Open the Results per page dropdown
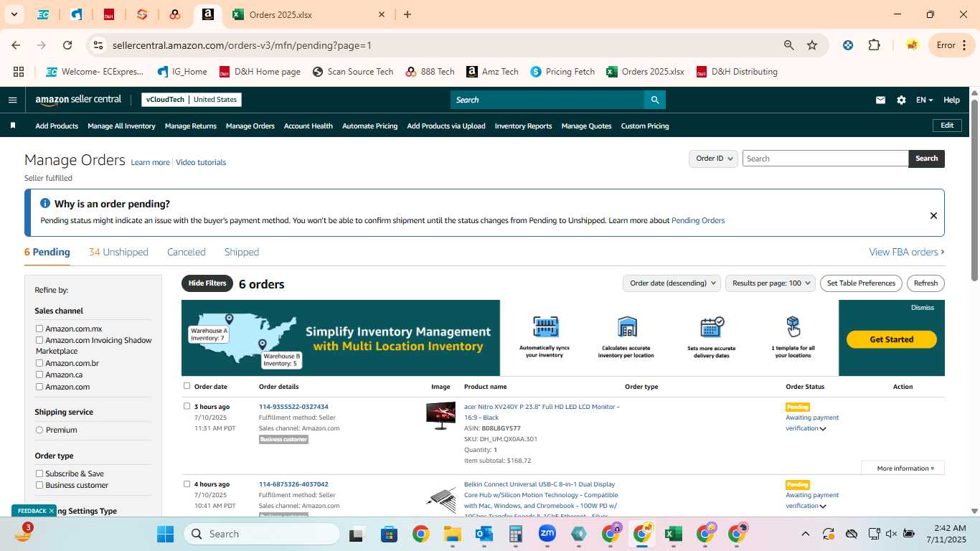This screenshot has width=980, height=551. coord(771,283)
